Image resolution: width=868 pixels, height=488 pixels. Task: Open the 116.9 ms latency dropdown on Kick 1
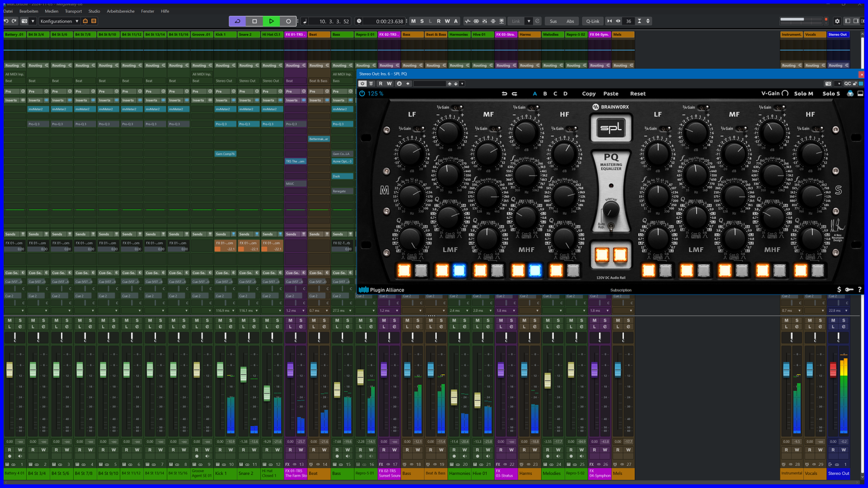(x=225, y=311)
